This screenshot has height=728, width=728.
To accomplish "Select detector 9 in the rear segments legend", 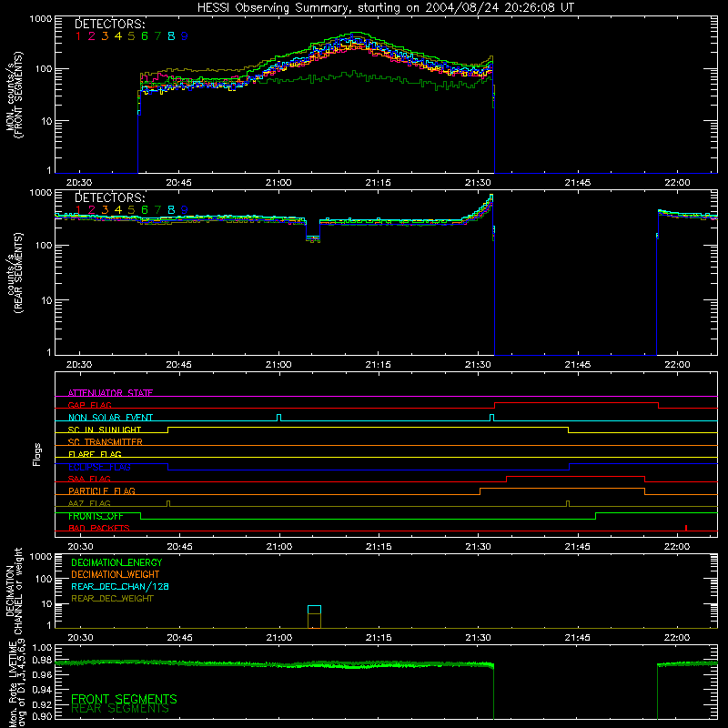I will pyautogui.click(x=185, y=210).
